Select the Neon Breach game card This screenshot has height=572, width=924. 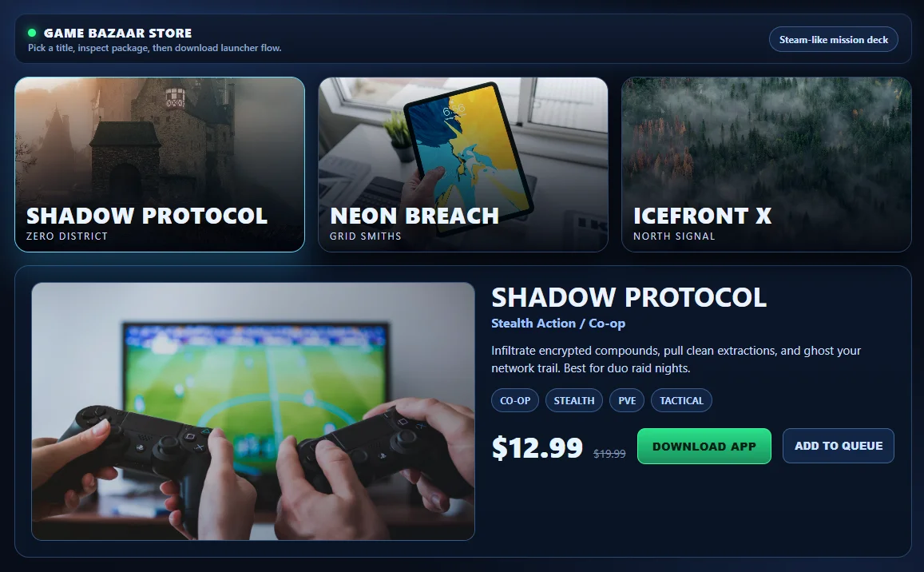[463, 165]
